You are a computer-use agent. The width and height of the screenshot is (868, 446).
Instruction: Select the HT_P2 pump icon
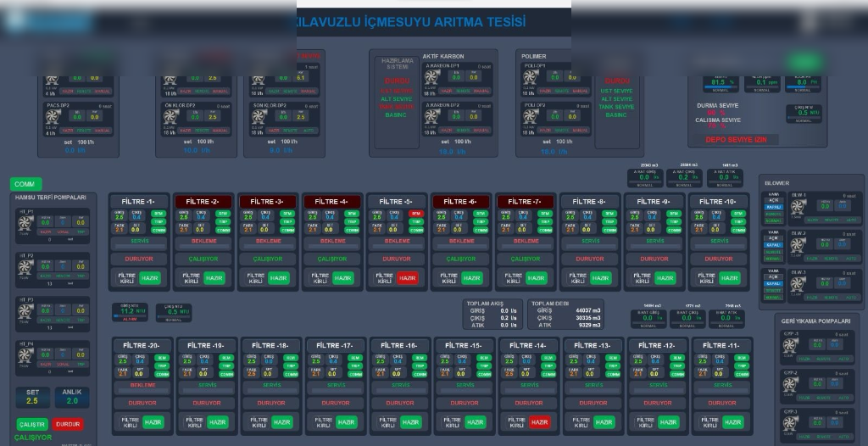point(25,268)
